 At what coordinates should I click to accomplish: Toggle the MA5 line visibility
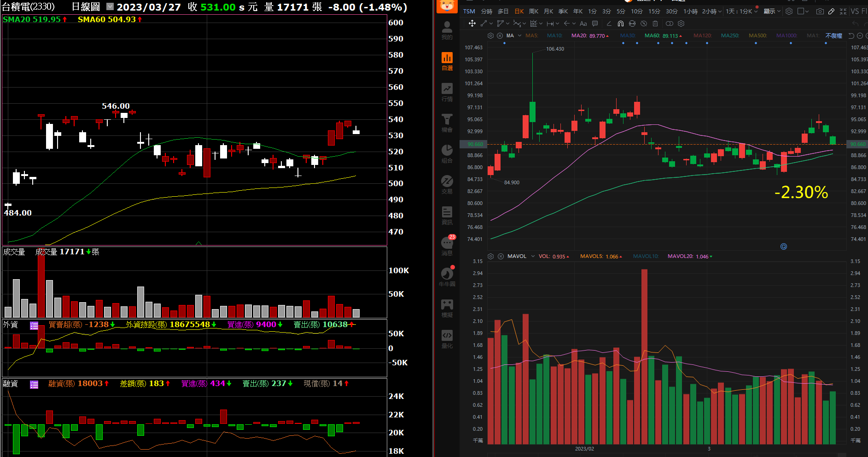click(531, 35)
